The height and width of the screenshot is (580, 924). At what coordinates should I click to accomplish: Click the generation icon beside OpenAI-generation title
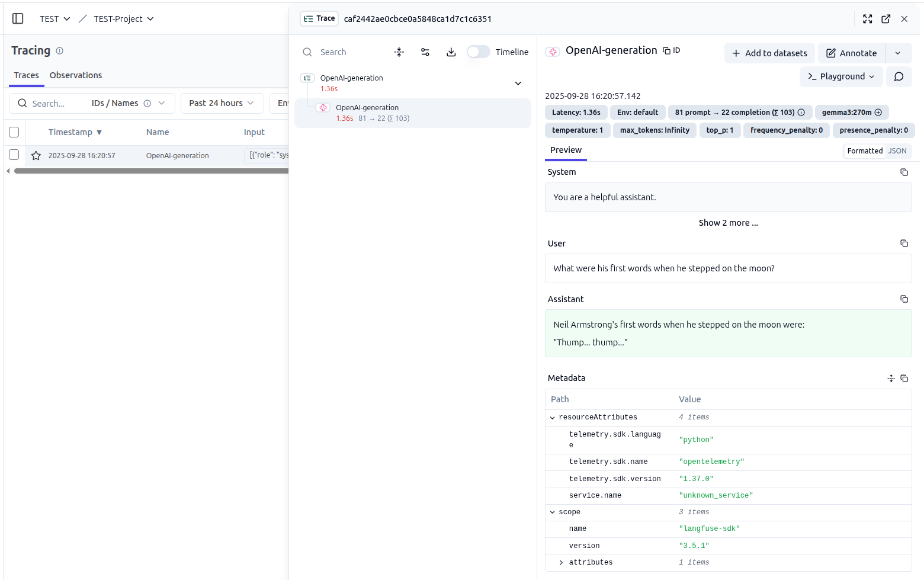pyautogui.click(x=553, y=52)
